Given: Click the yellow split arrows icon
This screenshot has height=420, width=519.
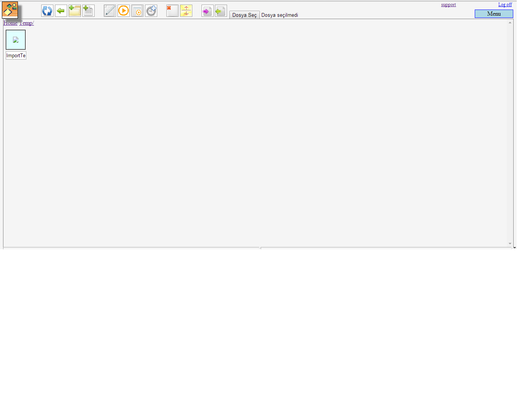Looking at the screenshot, I should tap(186, 11).
